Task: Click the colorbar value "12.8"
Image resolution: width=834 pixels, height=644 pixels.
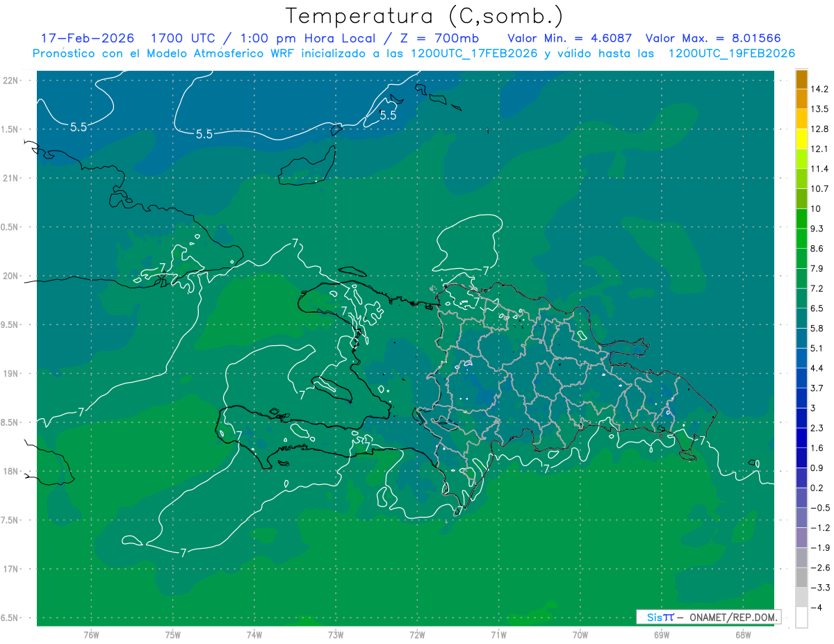Action: click(x=819, y=129)
